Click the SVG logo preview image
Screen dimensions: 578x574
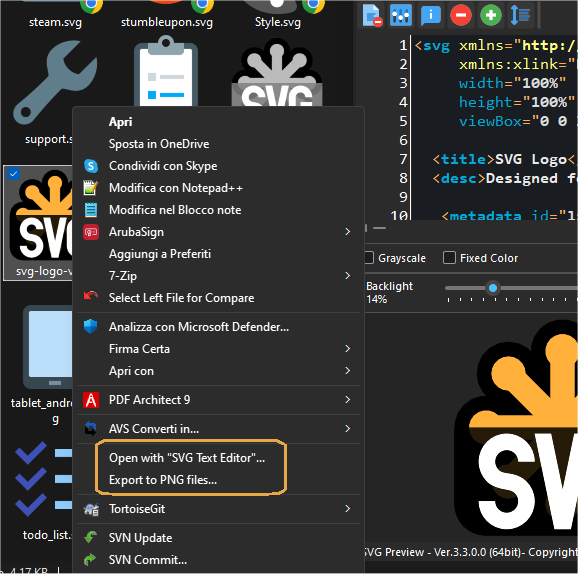tap(516, 428)
